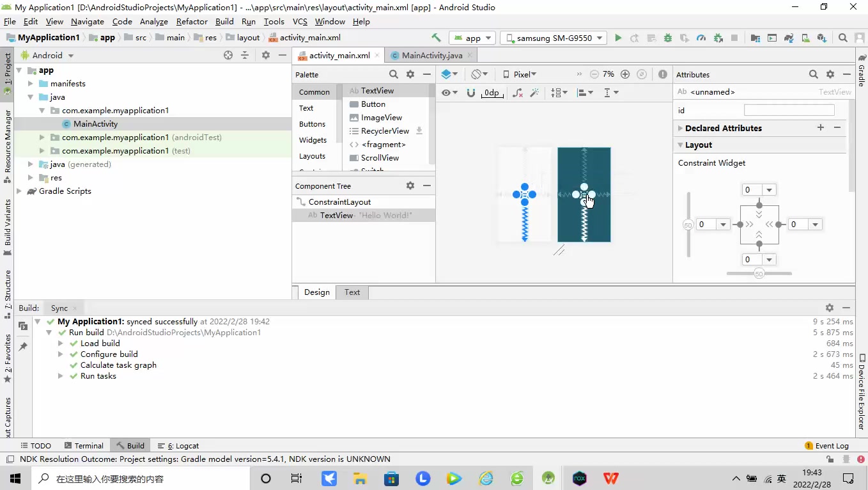Screen dimensions: 868x490
Task: Click the Search Everywhere magnifier icon
Action: 843,38
